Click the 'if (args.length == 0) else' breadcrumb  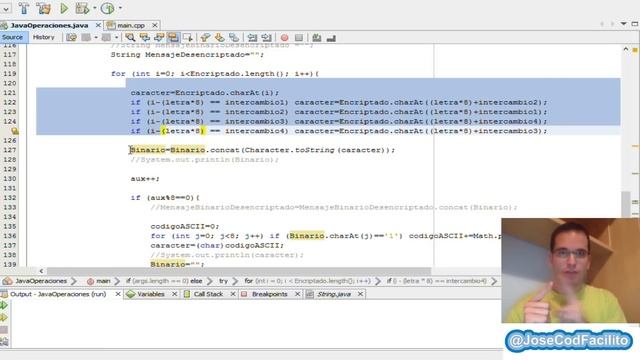[x=164, y=281]
